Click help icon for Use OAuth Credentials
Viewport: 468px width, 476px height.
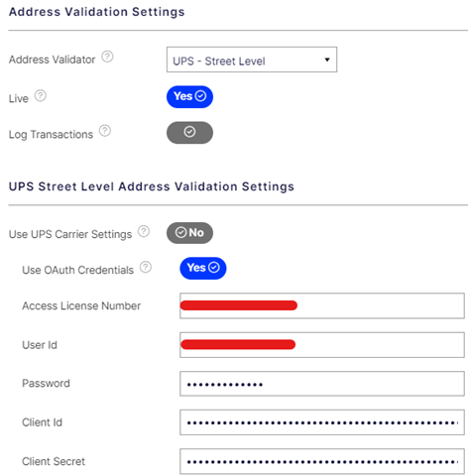point(146,267)
